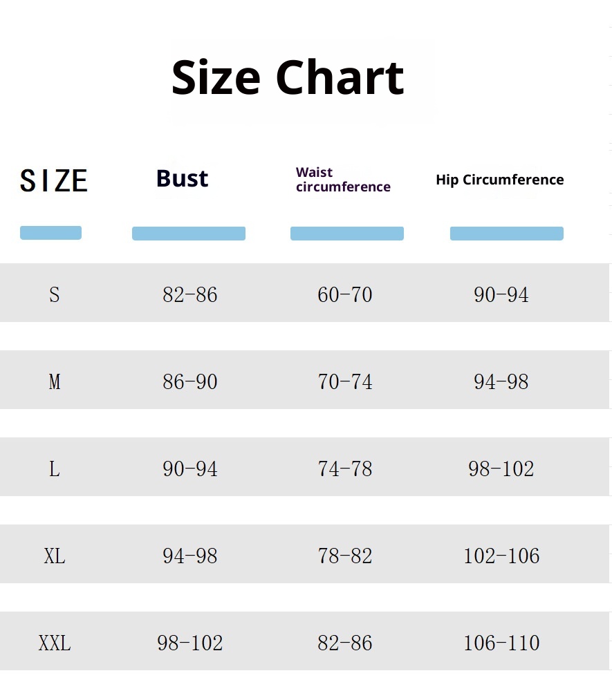612x700 pixels.
Task: Click the 106-110 hip value
Action: pyautogui.click(x=501, y=643)
